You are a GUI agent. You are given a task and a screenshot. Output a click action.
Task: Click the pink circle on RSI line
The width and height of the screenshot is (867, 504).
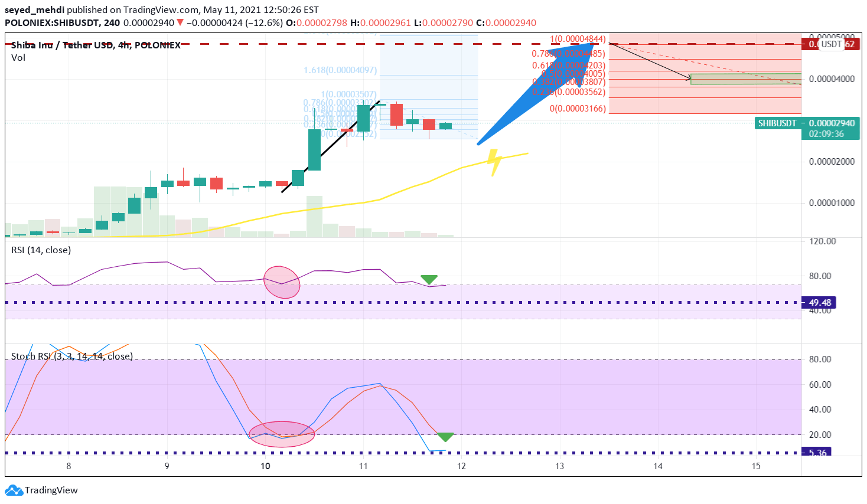(282, 282)
